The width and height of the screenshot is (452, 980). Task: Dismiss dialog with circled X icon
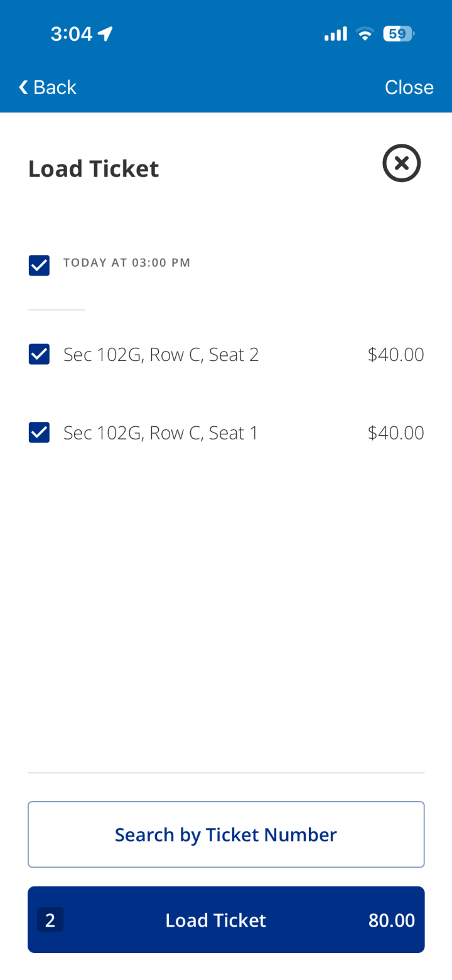click(x=401, y=163)
